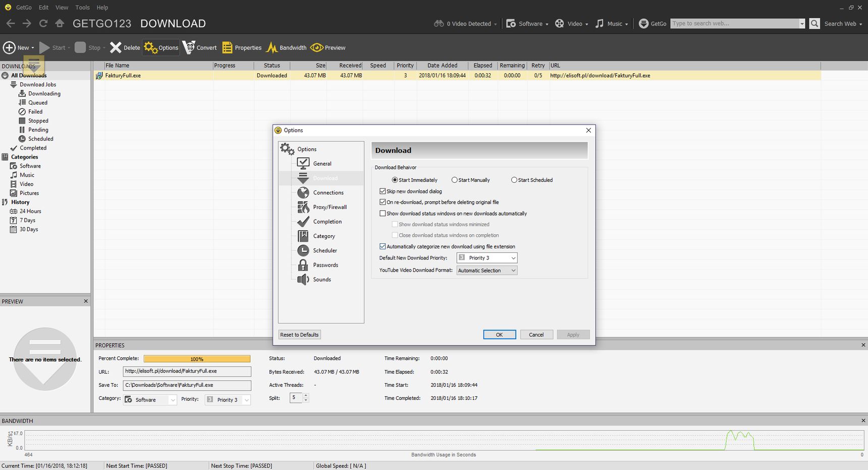Click the web search input field
This screenshot has width=868, height=470.
(x=734, y=23)
